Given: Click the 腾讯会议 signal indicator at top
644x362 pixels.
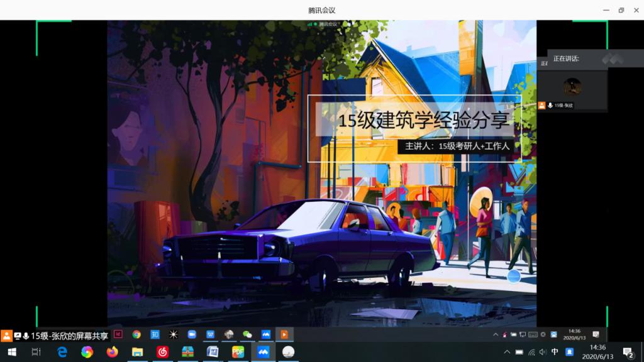Looking at the screenshot, I should point(310,24).
